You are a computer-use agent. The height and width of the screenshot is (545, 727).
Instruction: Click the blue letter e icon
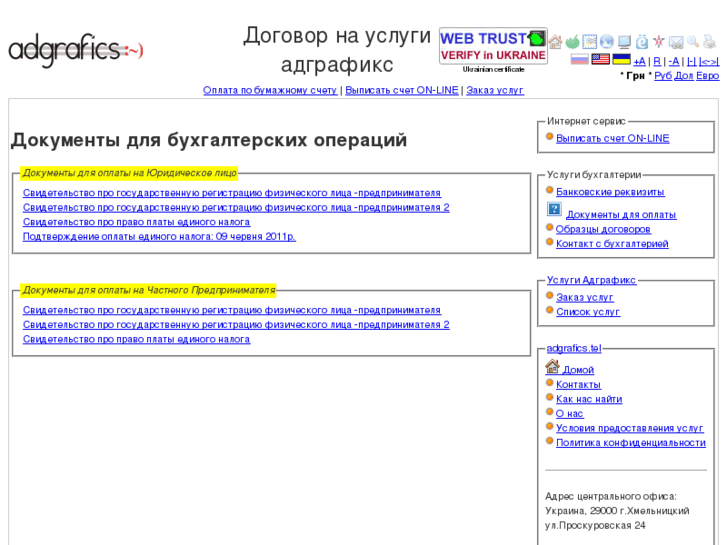click(642, 42)
